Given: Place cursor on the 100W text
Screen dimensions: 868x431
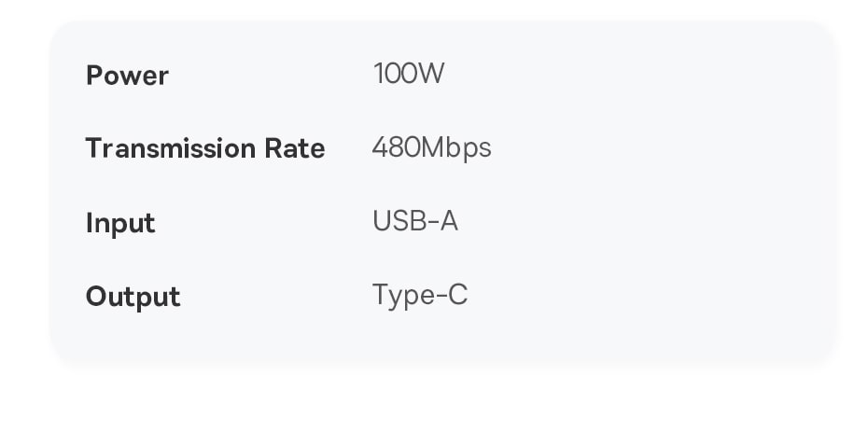Looking at the screenshot, I should [408, 74].
